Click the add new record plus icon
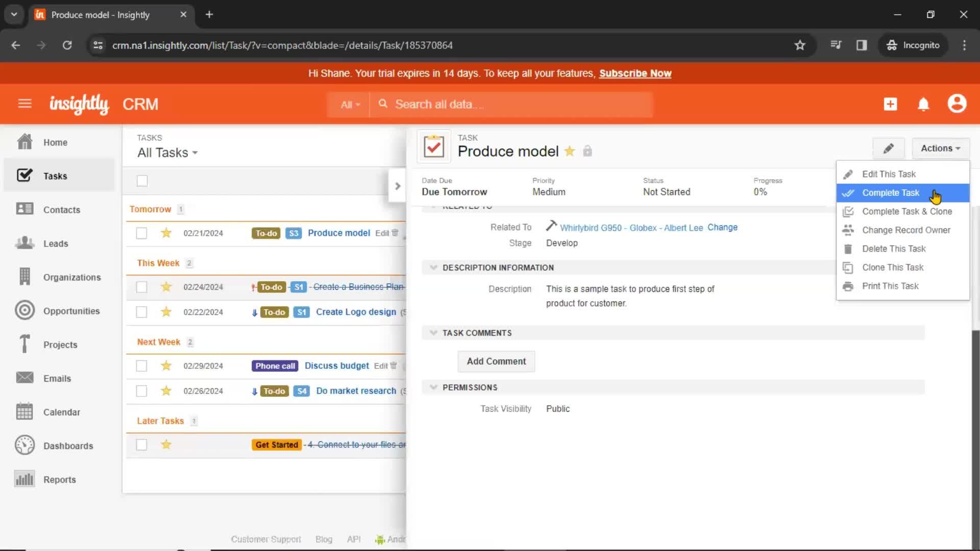Viewport: 980px width, 551px height. [x=891, y=104]
